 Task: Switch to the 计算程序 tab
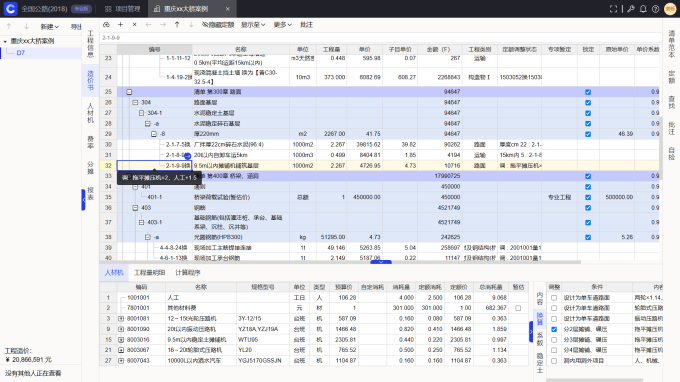[x=188, y=273]
